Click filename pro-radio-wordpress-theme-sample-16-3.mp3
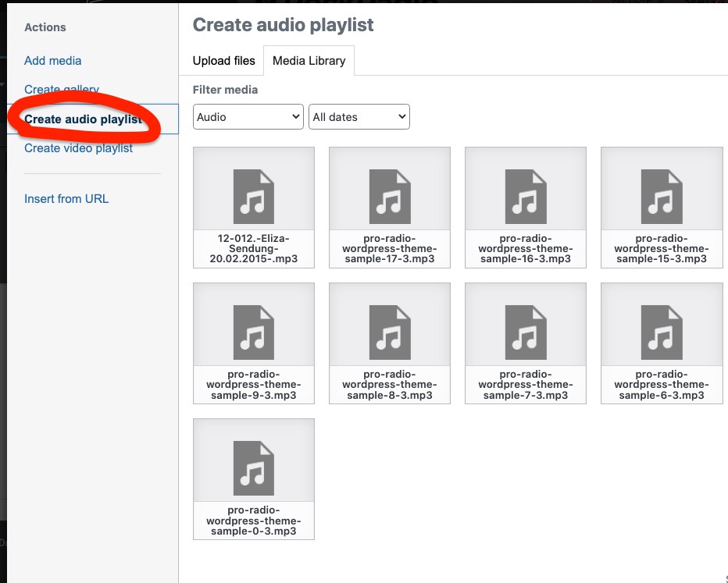 pos(526,249)
